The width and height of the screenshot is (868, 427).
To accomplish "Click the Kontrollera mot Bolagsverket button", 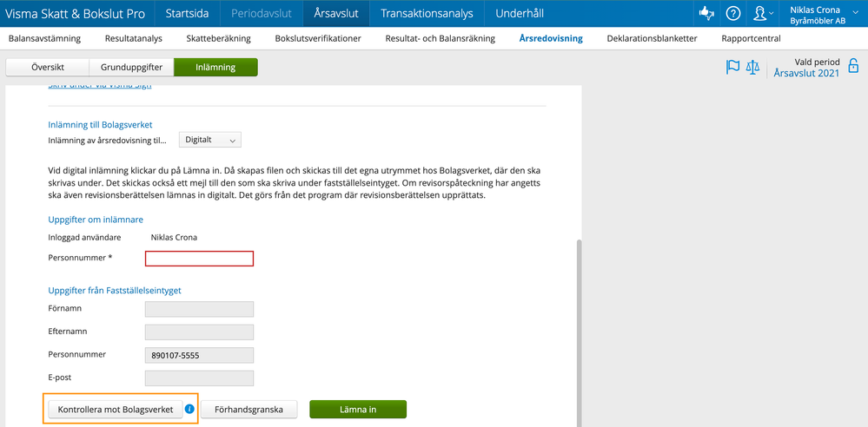I will (115, 410).
